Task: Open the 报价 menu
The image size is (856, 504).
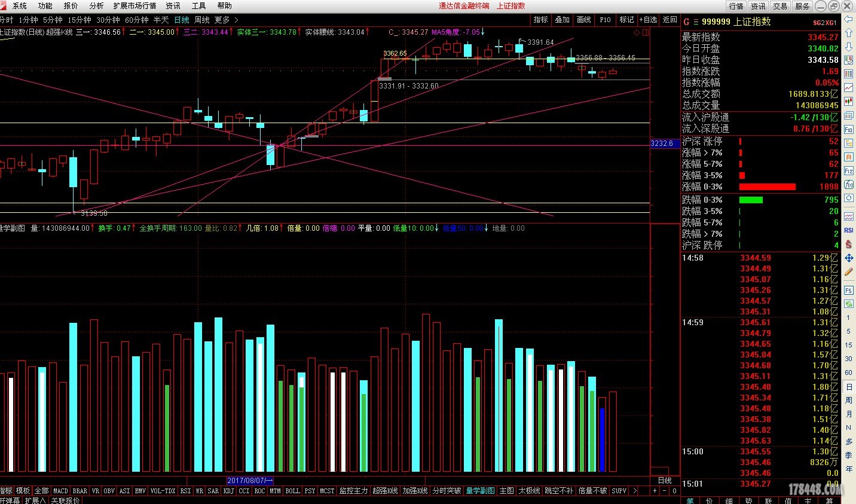Action: [71, 6]
